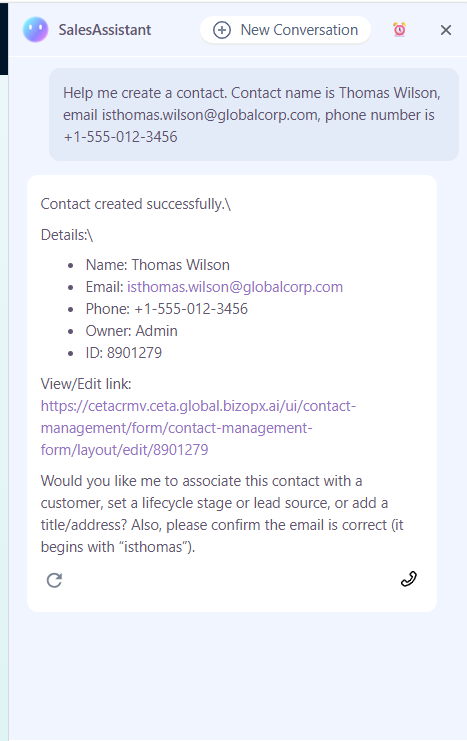This screenshot has height=741, width=467.
Task: Click the follow-up question paragraph about lifecycle stage
Action: click(x=222, y=514)
